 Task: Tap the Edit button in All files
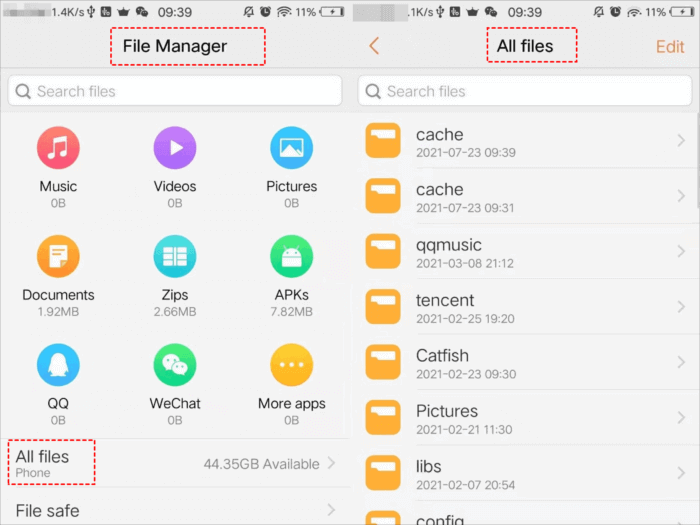[x=670, y=46]
